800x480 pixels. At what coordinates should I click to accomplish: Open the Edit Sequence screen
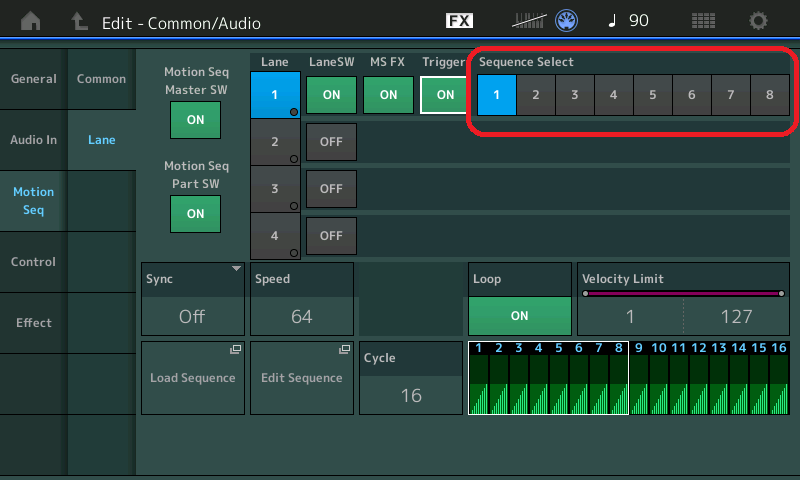(x=301, y=378)
